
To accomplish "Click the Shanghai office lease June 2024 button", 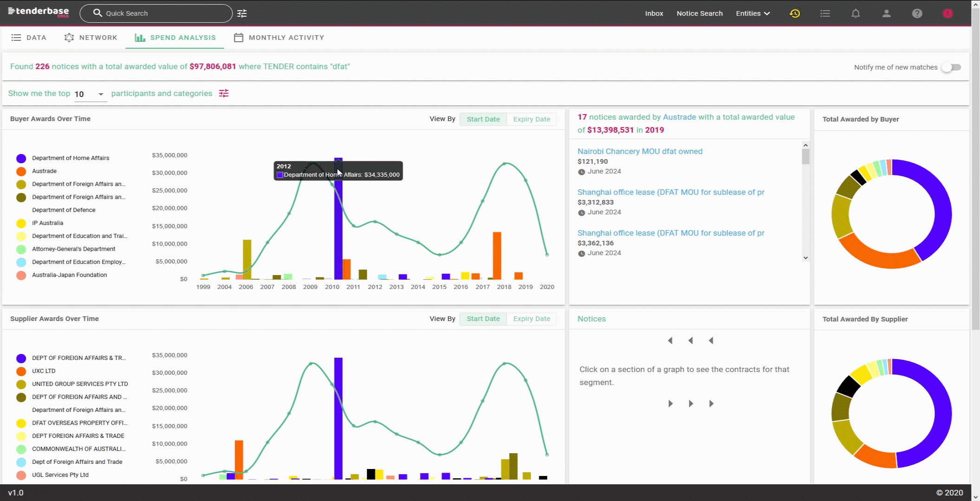I will [x=671, y=192].
